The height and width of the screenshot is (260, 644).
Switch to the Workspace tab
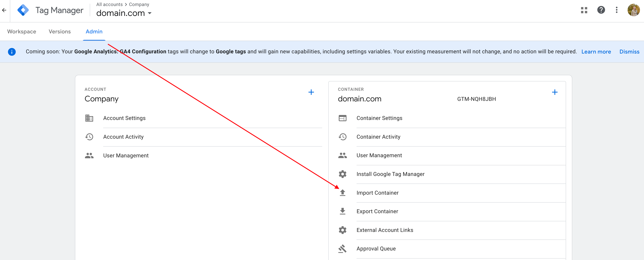click(x=22, y=32)
